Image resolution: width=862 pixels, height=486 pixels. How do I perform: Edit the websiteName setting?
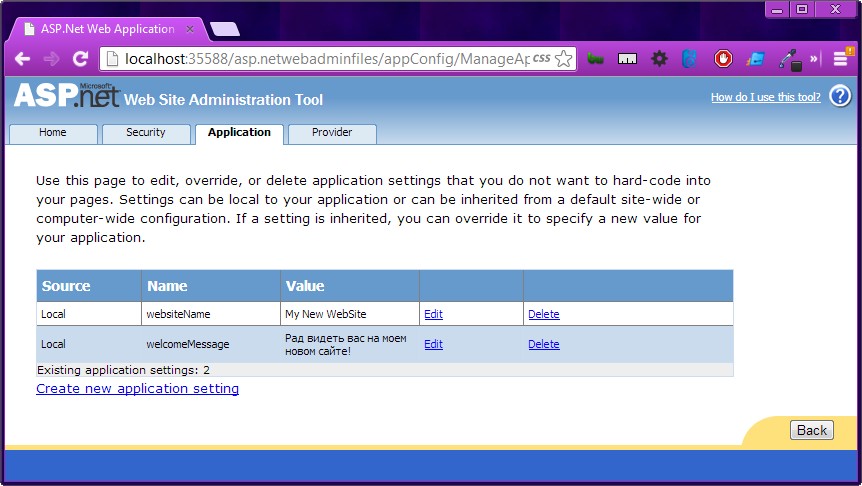[x=433, y=314]
